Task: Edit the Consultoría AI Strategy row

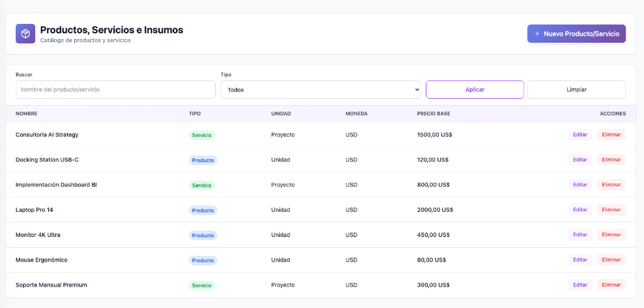Action: [580, 135]
